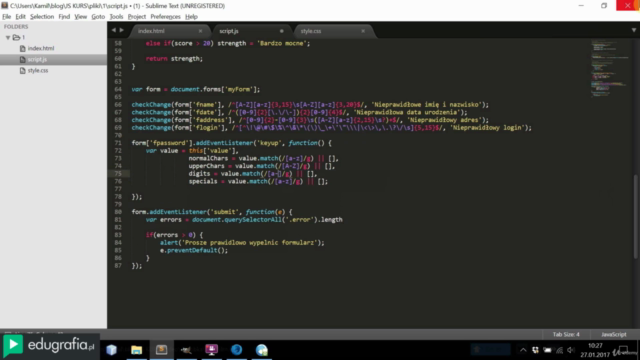Viewport: 640px width, 360px height.
Task: Place cursor on 'return strength;' line
Action: pos(174,59)
